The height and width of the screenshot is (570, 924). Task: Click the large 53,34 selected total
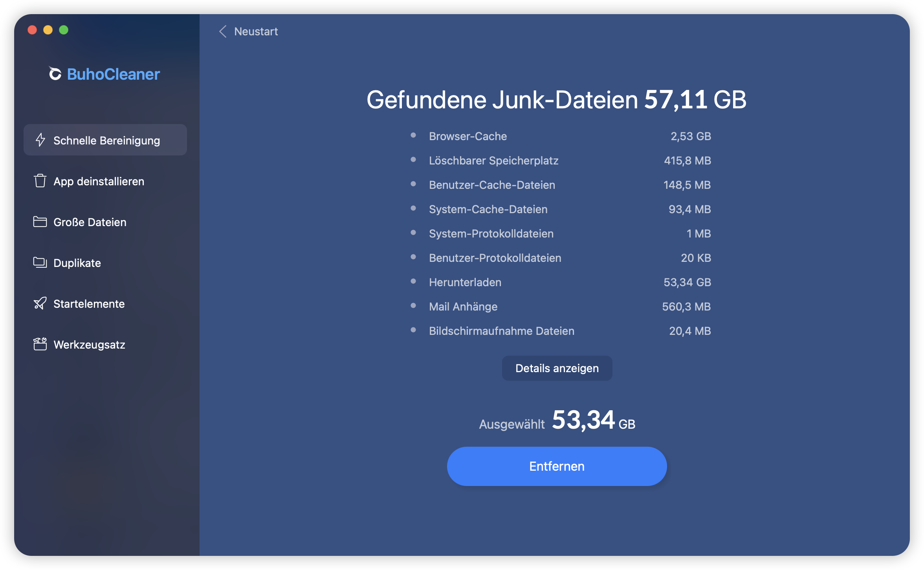pos(583,420)
